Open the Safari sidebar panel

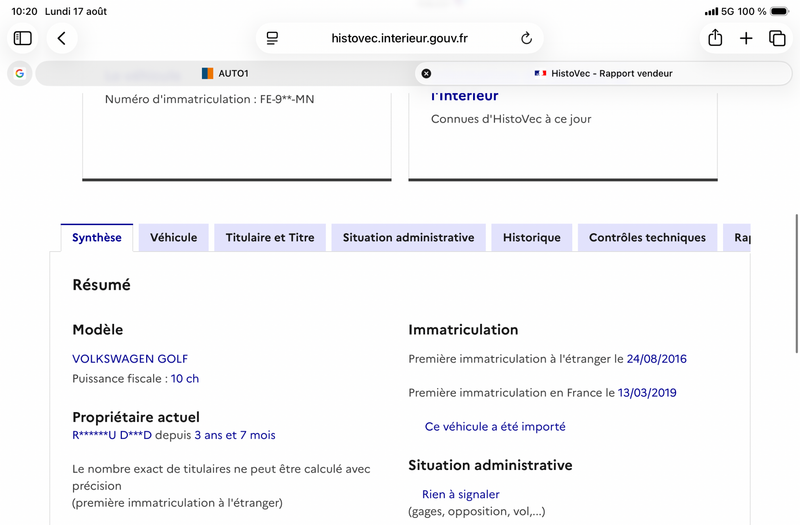click(x=22, y=38)
